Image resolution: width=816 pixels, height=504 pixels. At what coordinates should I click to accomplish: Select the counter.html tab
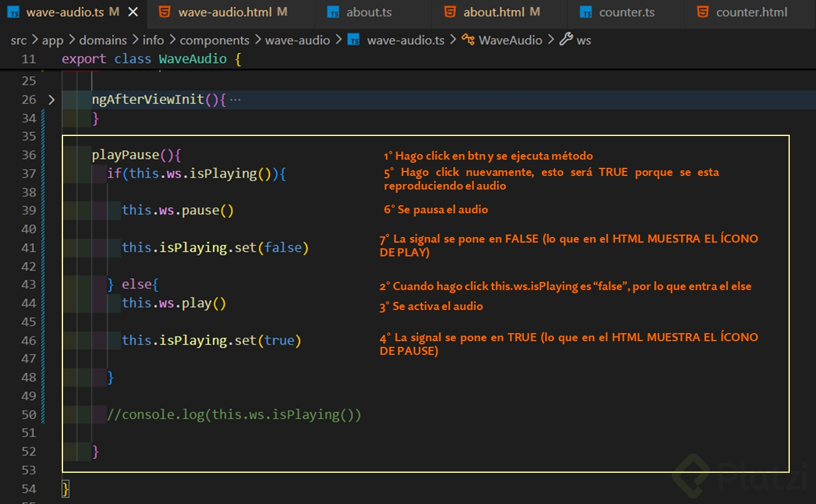point(751,12)
